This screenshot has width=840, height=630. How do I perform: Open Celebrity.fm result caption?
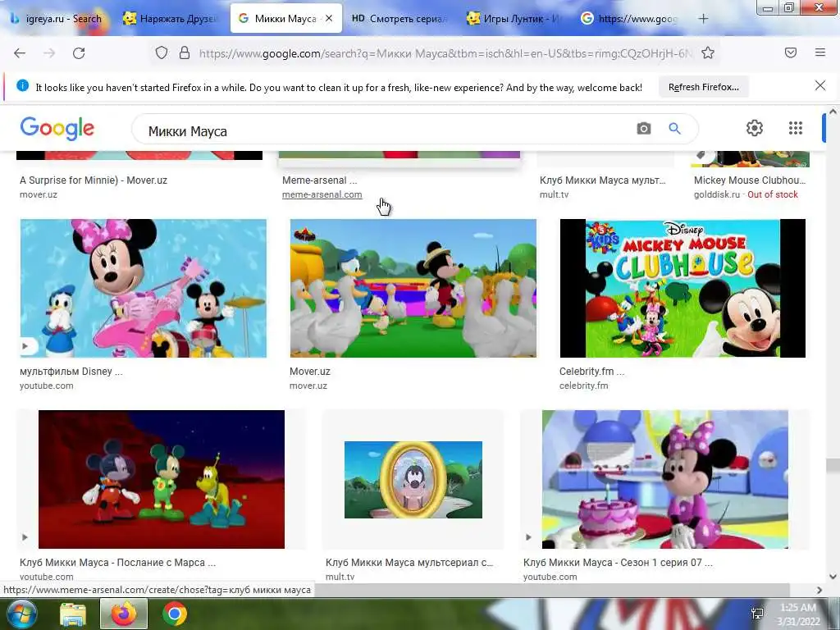pyautogui.click(x=591, y=372)
